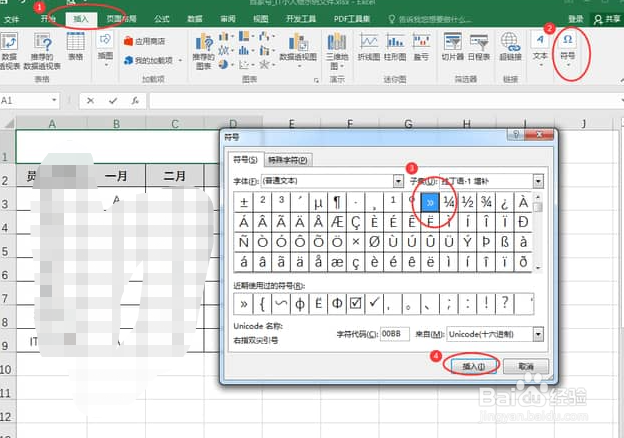This screenshot has width=624, height=438.
Task: Open the Illustrations dropdown
Action: coord(105,50)
